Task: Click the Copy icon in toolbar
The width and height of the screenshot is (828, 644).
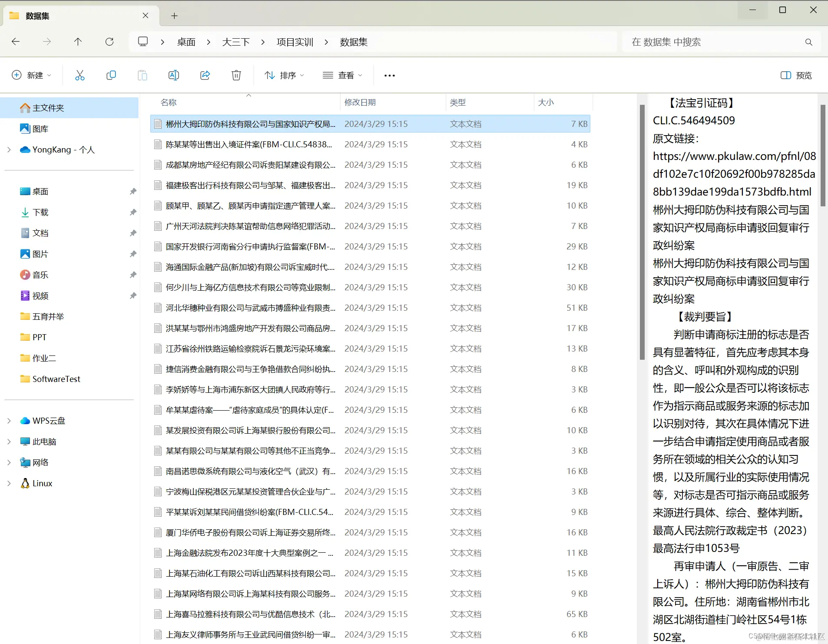Action: pos(111,75)
